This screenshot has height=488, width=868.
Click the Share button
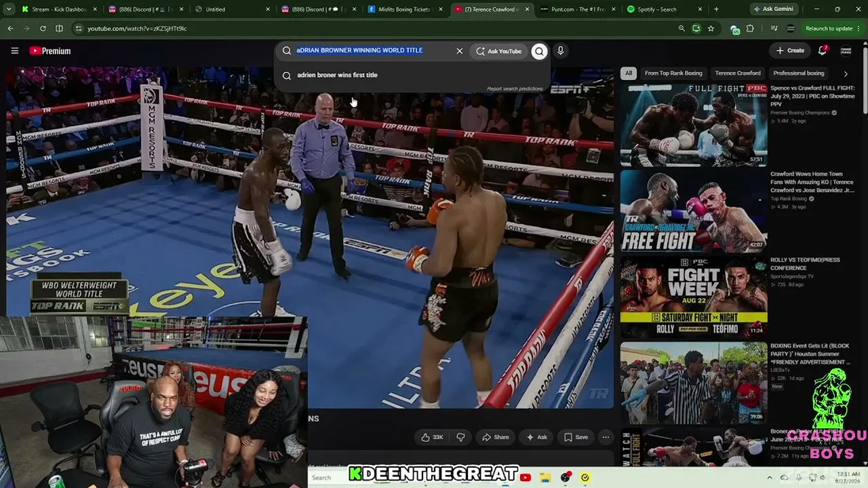495,437
